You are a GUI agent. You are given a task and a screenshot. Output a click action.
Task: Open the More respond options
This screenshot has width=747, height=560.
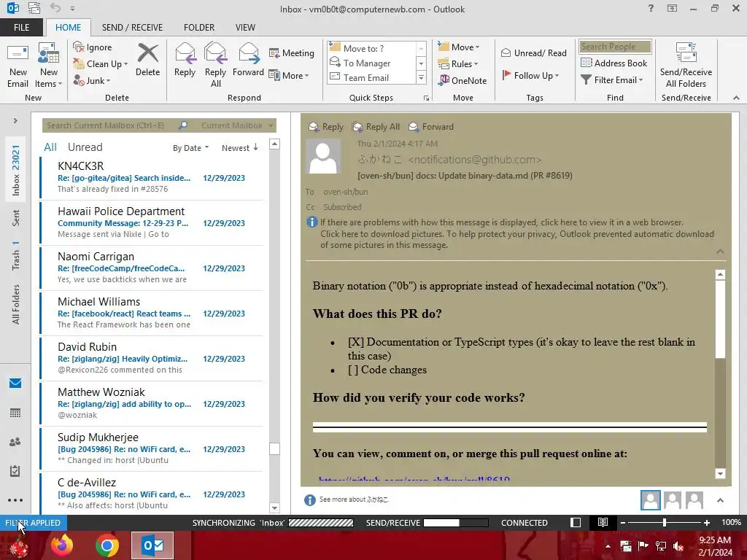tap(289, 75)
